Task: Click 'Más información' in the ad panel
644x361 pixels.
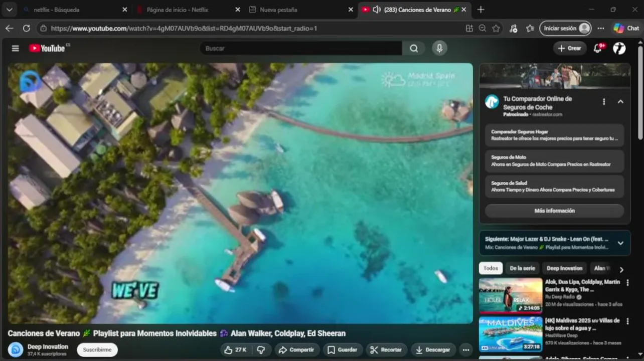Action: 554,211
